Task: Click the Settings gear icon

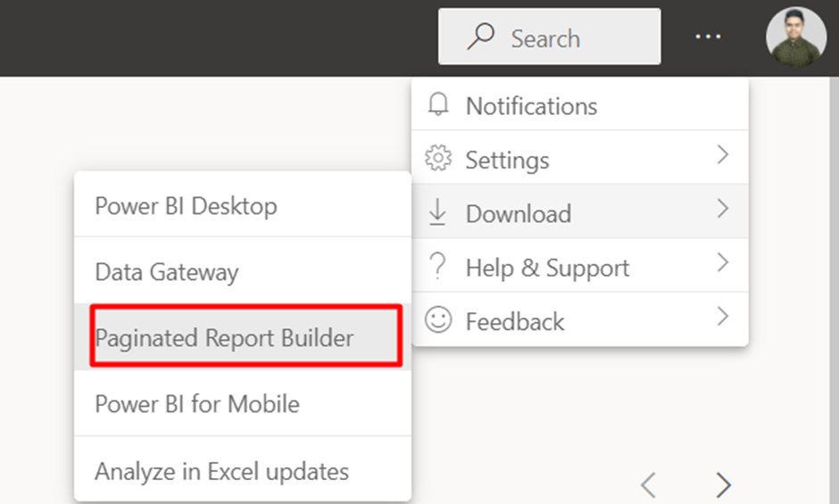Action: click(437, 158)
